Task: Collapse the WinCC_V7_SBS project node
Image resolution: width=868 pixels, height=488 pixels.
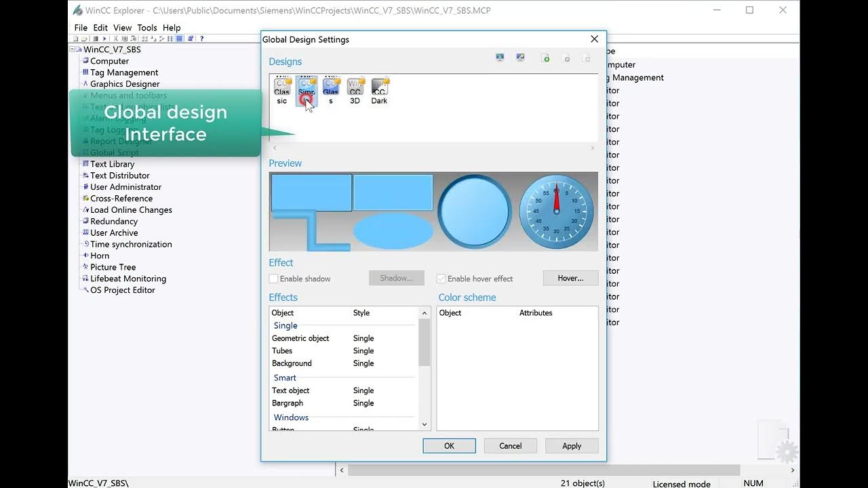Action: (x=73, y=49)
